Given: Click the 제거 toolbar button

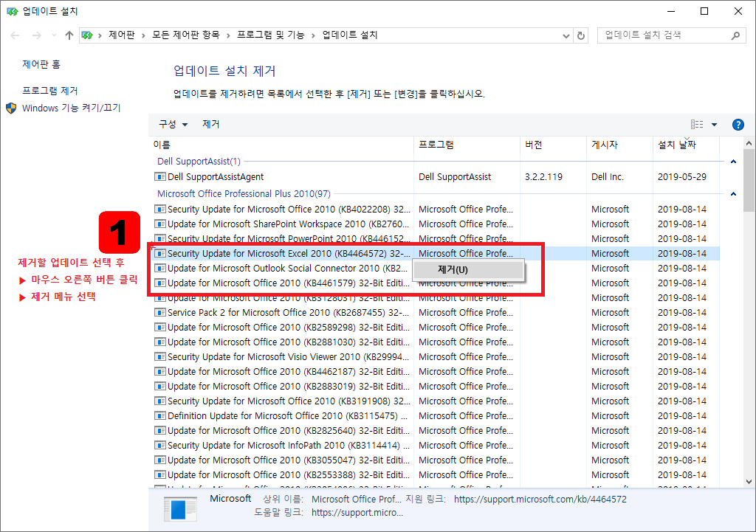Looking at the screenshot, I should [x=210, y=124].
